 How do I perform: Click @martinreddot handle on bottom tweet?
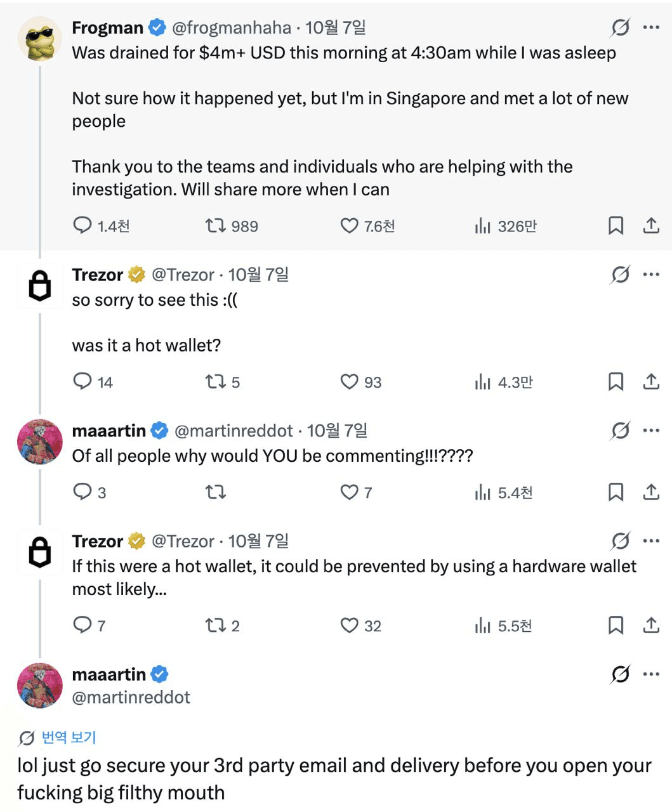(x=131, y=697)
